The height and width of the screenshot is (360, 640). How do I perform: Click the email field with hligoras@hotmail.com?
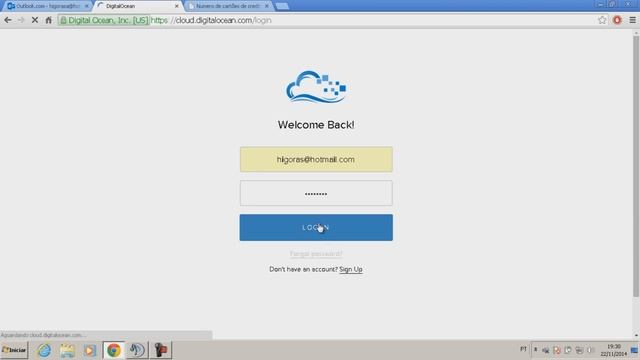point(316,159)
